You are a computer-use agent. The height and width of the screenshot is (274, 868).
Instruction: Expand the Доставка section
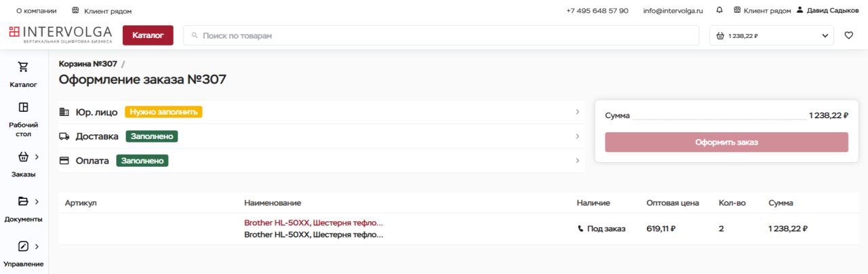click(321, 136)
